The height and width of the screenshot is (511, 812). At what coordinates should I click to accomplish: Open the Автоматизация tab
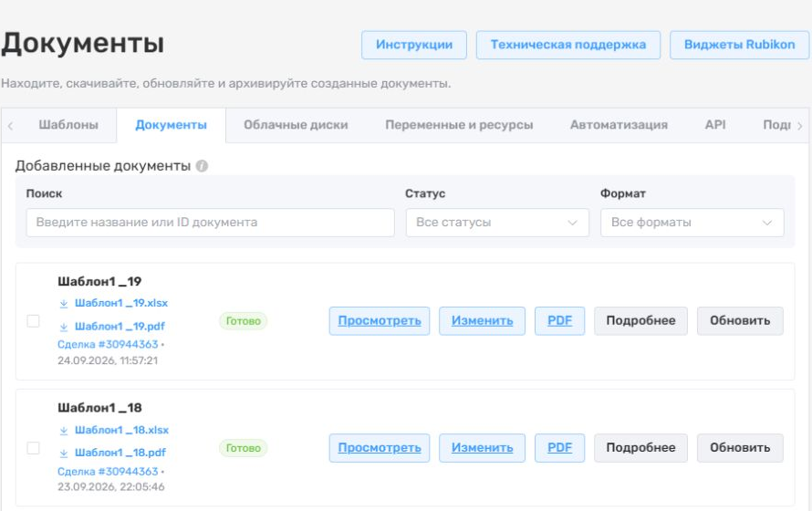[619, 125]
